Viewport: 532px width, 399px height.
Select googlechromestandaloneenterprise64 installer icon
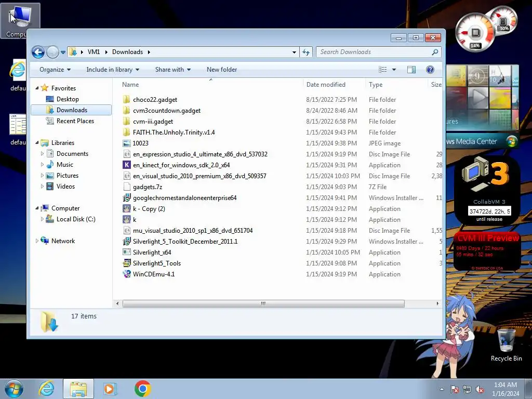pyautogui.click(x=127, y=197)
